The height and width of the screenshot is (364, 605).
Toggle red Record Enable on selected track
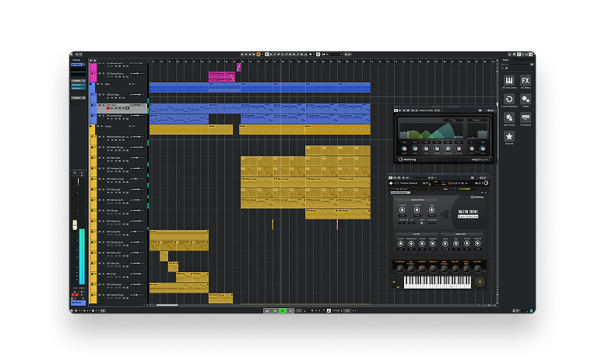[x=108, y=108]
